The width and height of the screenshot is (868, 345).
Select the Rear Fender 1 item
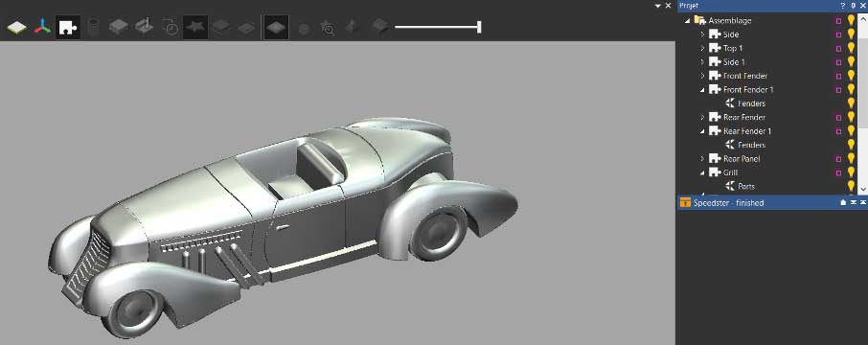(x=746, y=131)
